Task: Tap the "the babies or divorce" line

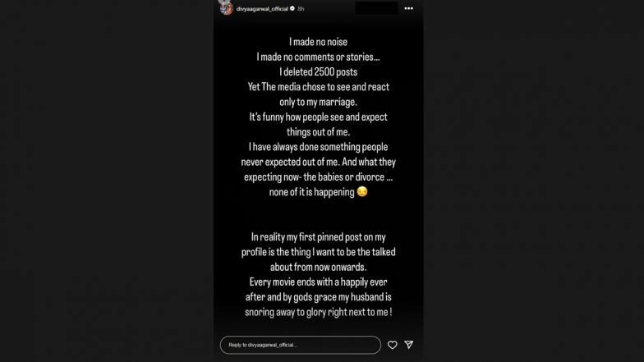Action: [318, 176]
